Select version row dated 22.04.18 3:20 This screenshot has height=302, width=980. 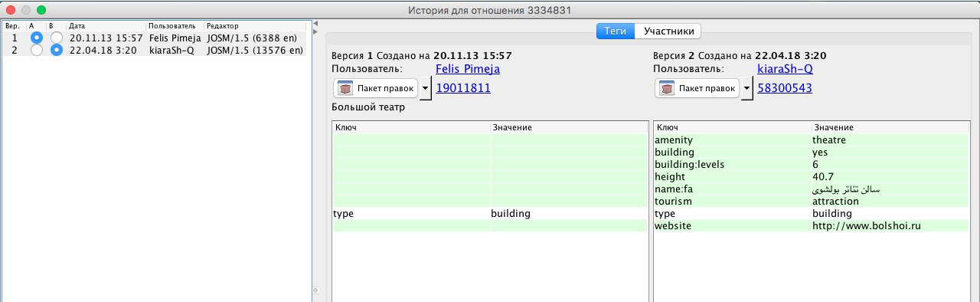155,51
